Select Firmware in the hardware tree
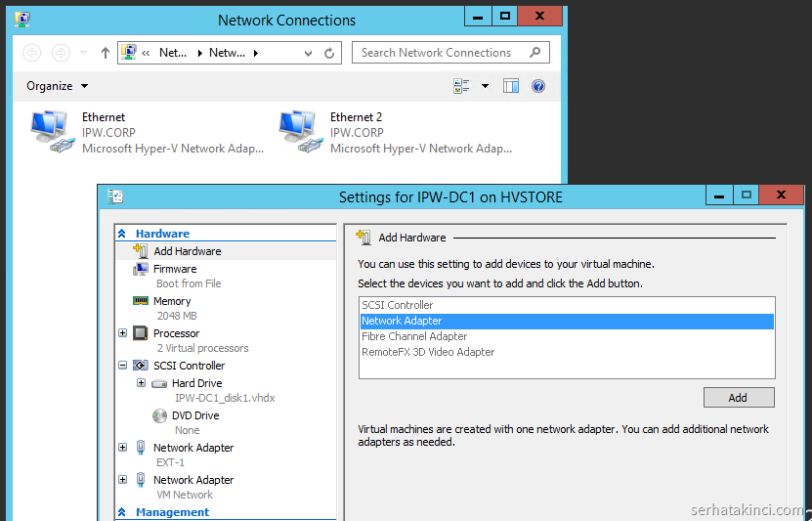Image resolution: width=812 pixels, height=521 pixels. (x=175, y=269)
